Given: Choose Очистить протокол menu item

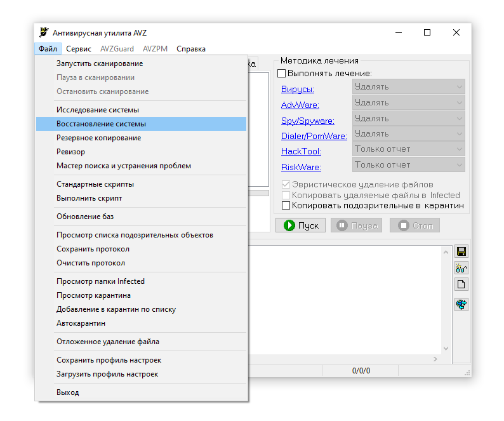Looking at the screenshot, I should tap(141, 263).
